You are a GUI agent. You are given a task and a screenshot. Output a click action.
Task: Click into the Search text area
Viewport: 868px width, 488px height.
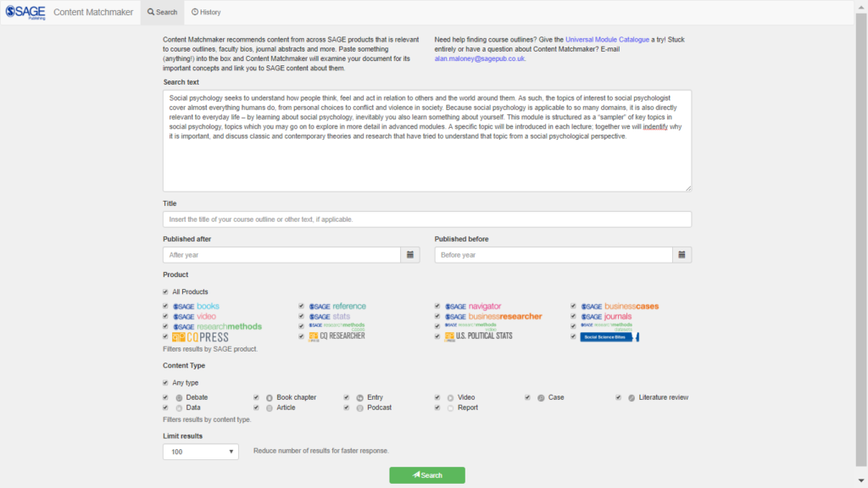pos(427,141)
